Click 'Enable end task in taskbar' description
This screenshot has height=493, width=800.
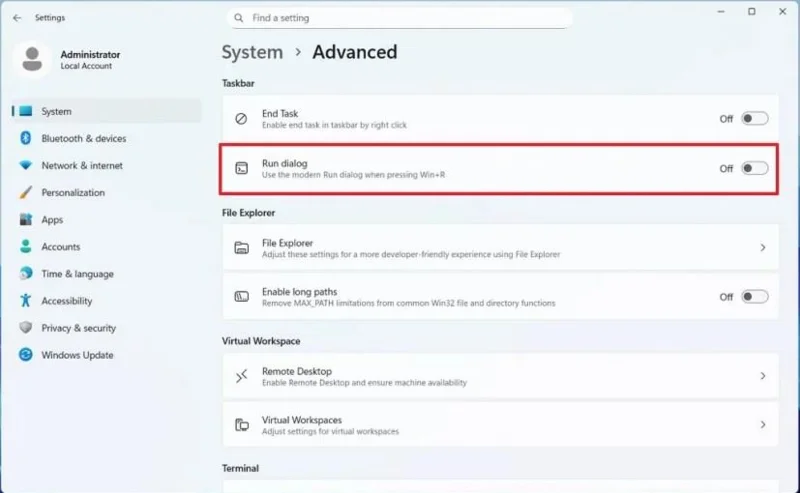[x=334, y=125]
